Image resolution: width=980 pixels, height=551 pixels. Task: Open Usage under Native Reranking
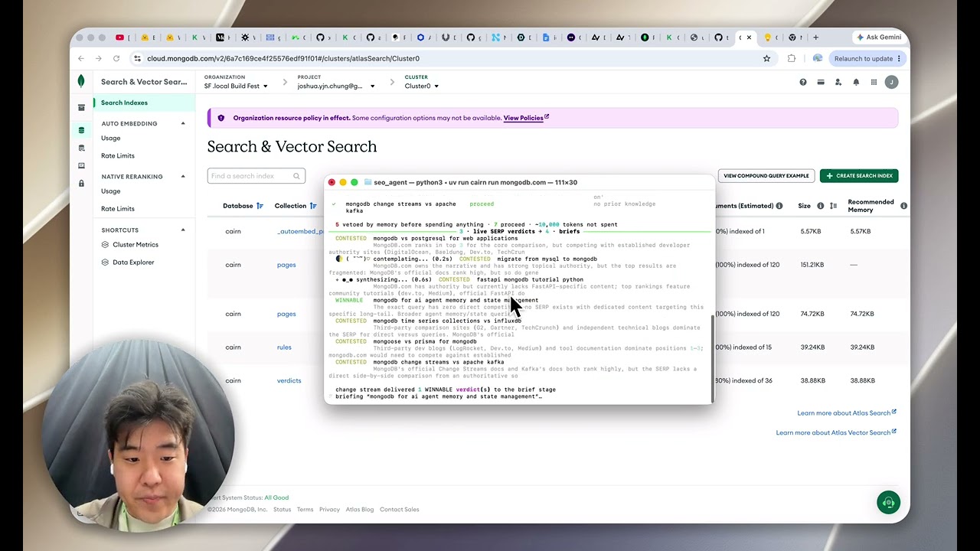click(111, 191)
